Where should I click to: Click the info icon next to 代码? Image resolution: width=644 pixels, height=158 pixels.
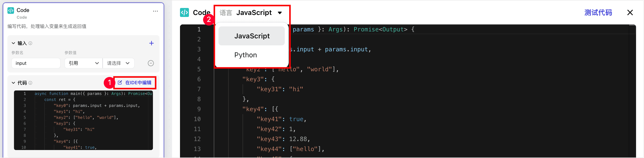[x=30, y=83]
